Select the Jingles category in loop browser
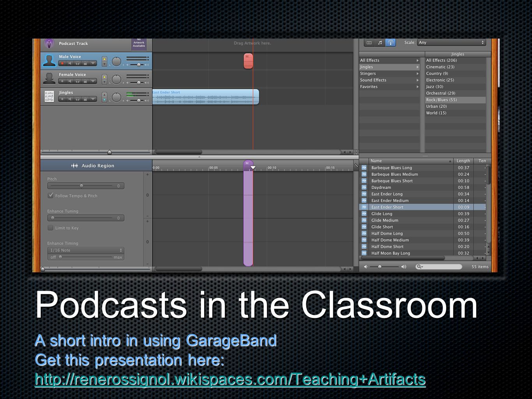This screenshot has width=532, height=399. click(389, 67)
